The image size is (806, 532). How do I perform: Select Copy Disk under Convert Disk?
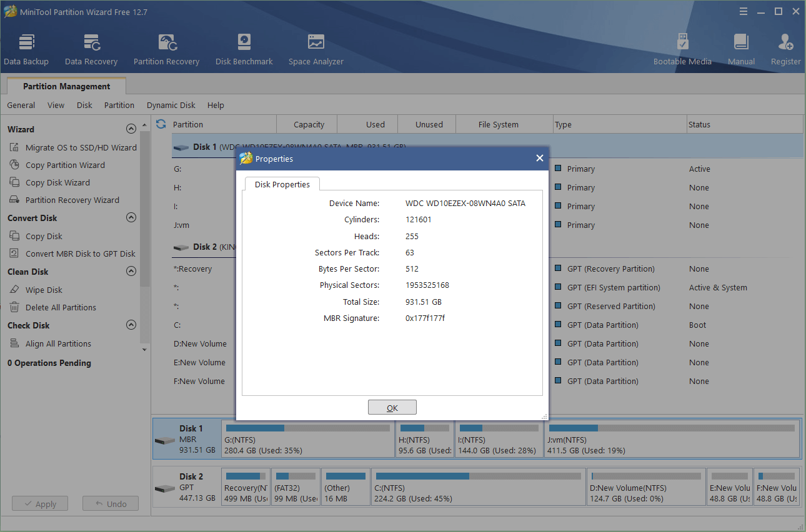click(36, 236)
